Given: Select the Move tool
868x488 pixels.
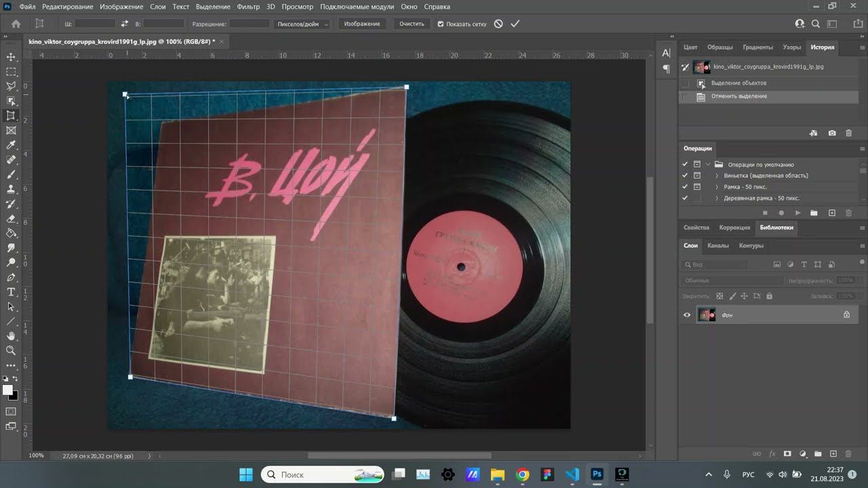Looking at the screenshot, I should click(11, 57).
